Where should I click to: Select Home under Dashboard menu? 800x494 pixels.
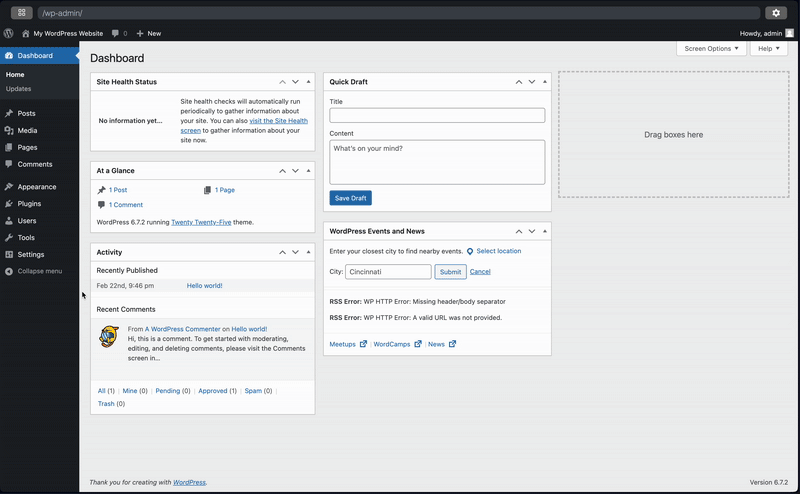tap(15, 75)
